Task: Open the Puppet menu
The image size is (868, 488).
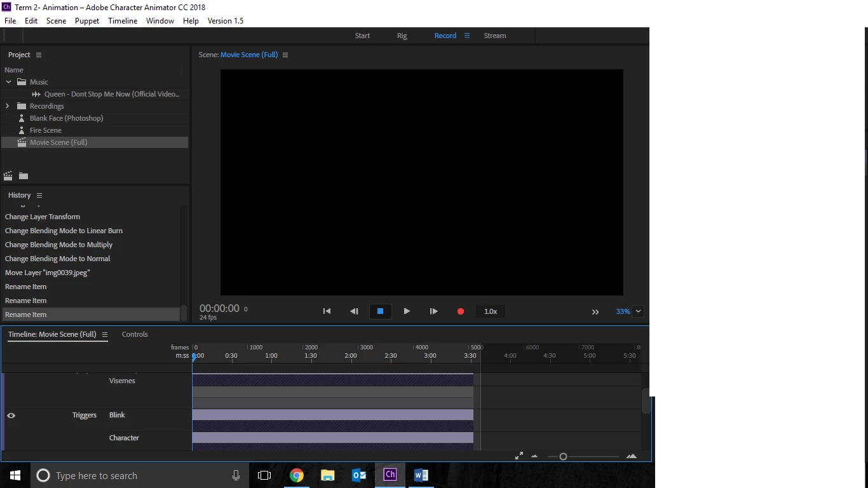Action: [x=87, y=21]
